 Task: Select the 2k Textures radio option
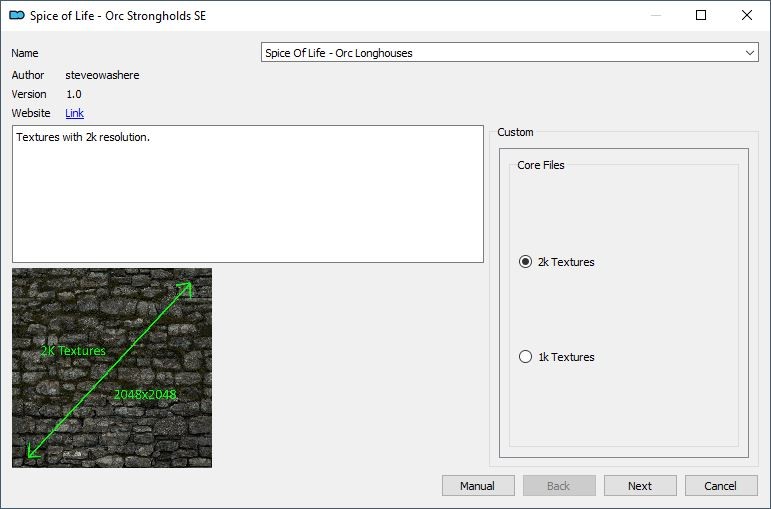[526, 262]
